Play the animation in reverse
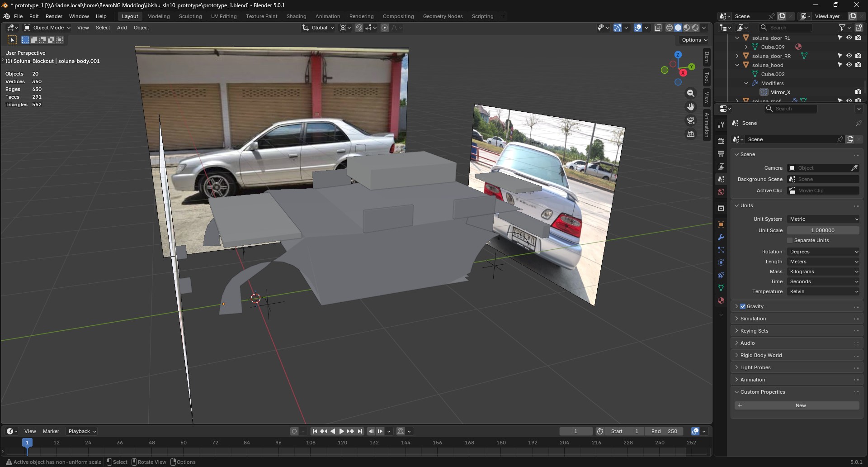The height and width of the screenshot is (467, 868). pyautogui.click(x=333, y=431)
